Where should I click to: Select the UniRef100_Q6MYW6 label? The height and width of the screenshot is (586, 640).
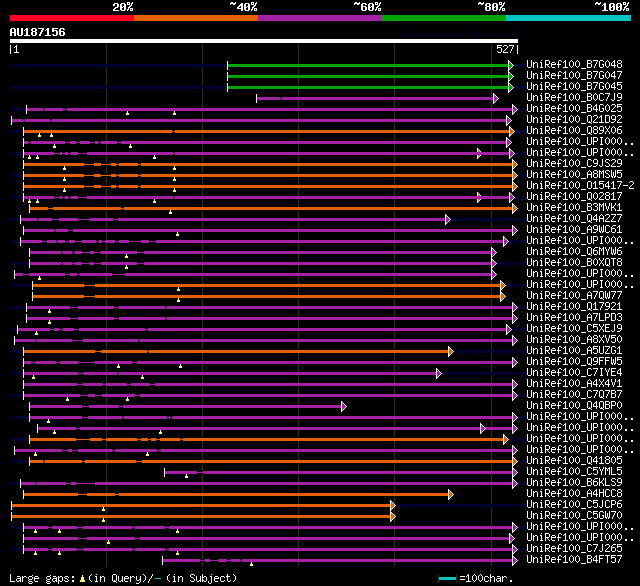click(x=574, y=252)
